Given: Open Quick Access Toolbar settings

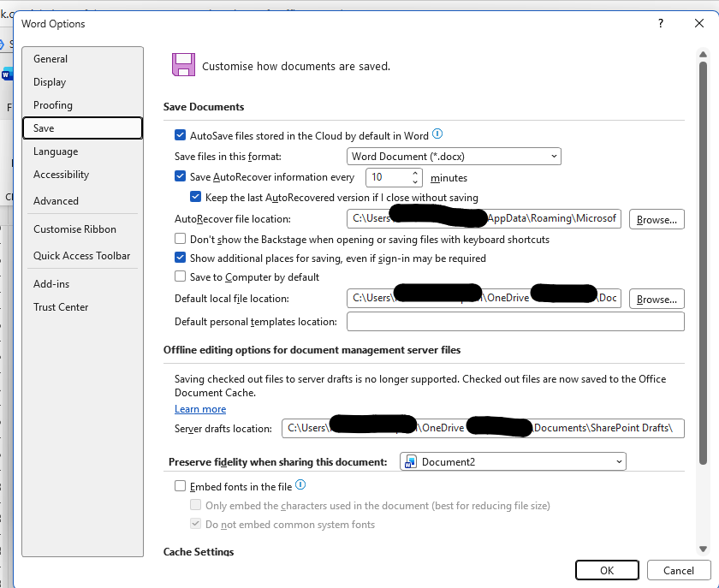Looking at the screenshot, I should [x=81, y=255].
